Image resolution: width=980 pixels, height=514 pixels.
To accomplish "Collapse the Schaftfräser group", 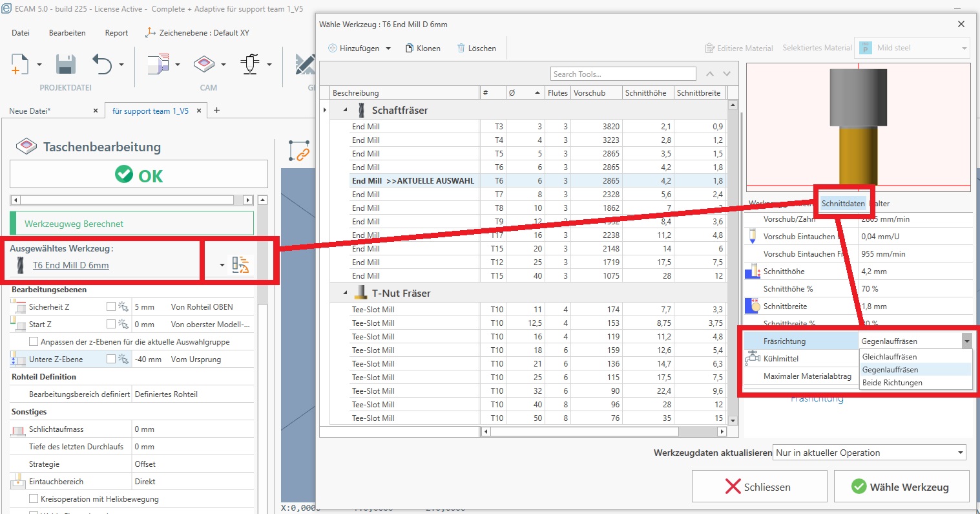I will (x=345, y=111).
